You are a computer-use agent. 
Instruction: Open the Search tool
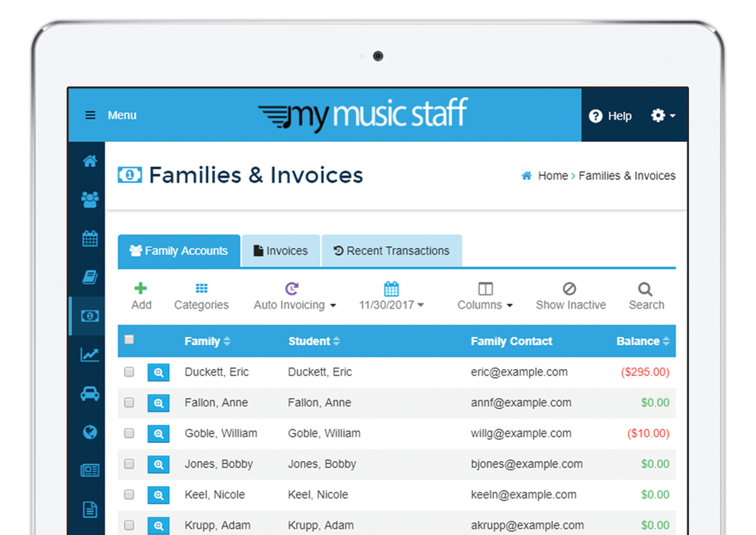tap(646, 295)
